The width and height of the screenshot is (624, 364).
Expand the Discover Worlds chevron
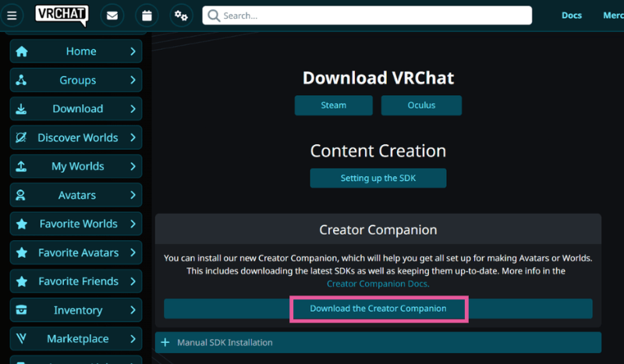(x=133, y=138)
